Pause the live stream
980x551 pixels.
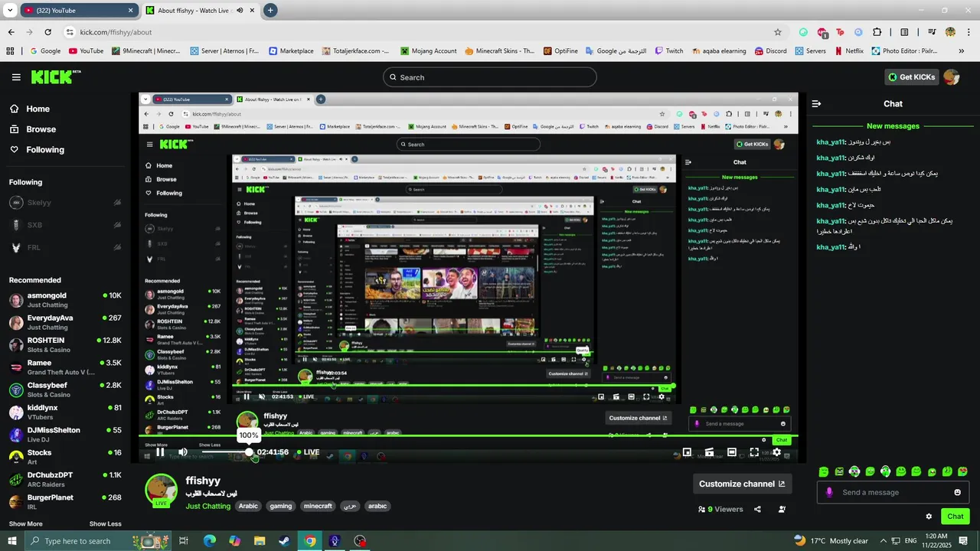coord(160,452)
